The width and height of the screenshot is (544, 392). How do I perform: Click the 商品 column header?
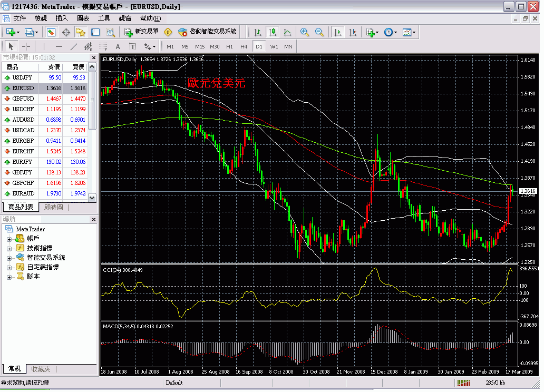[x=20, y=67]
